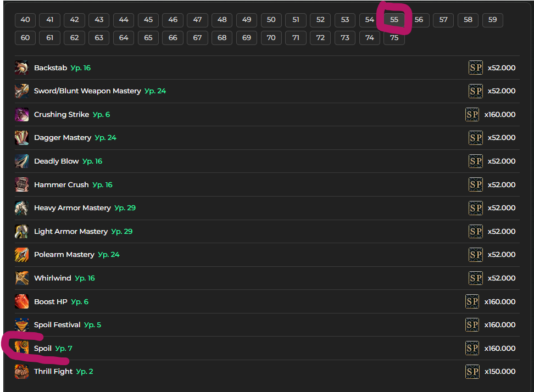Click the x52.000 cost for Hammer Crush
This screenshot has width=534, height=392.
pos(502,184)
